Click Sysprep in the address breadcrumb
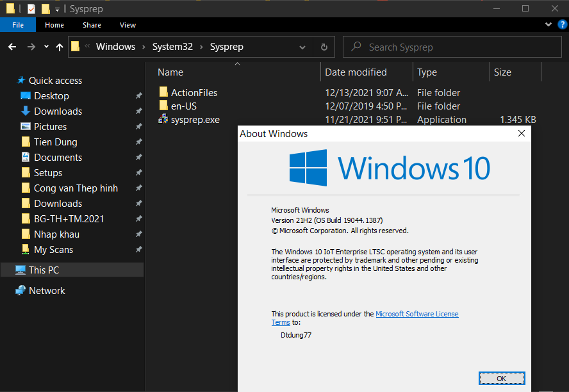The image size is (569, 392). click(x=226, y=47)
